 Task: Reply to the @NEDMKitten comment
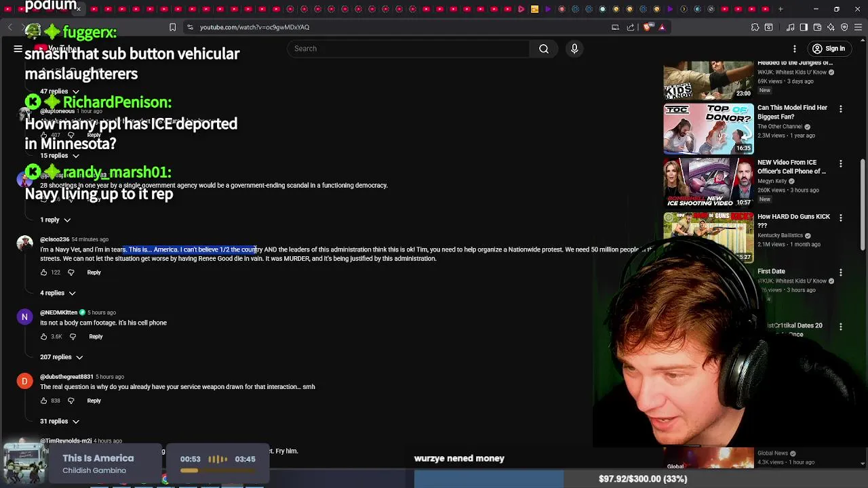[x=96, y=337]
